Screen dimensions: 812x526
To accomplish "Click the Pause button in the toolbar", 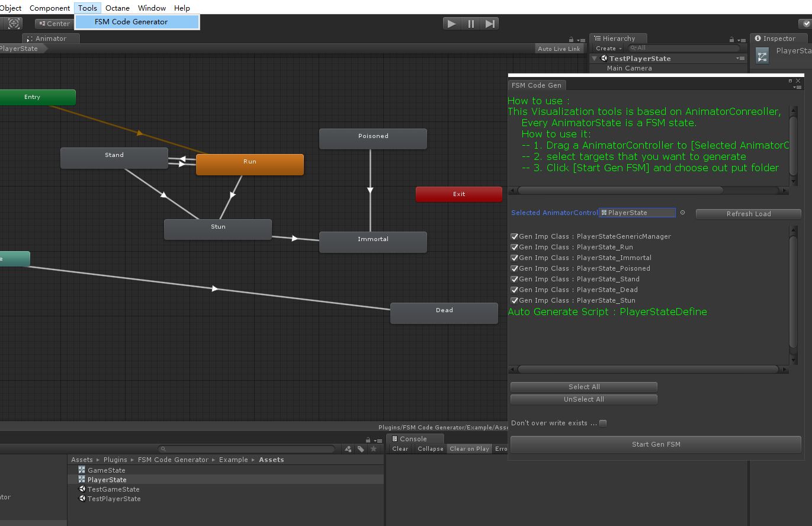I will [471, 24].
